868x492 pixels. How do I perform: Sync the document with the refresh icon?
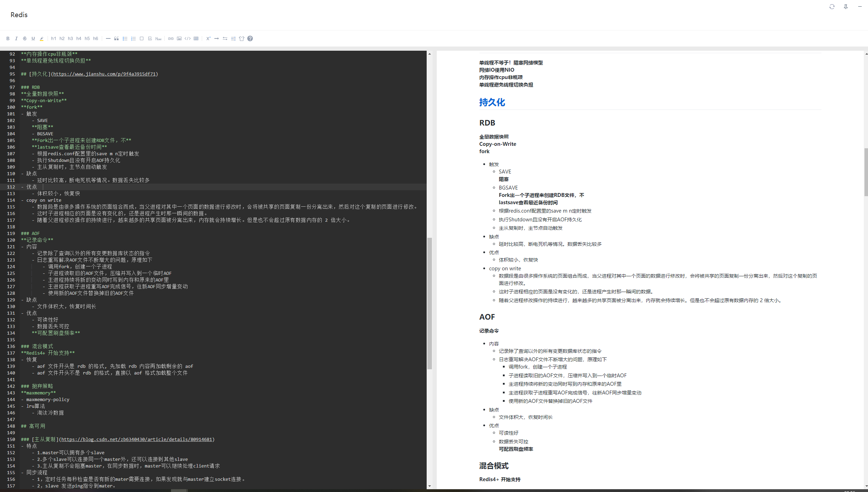click(832, 7)
